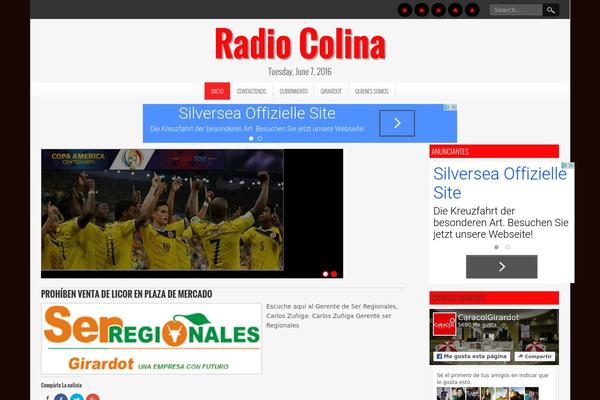Click the Copa America slider image
Viewport: 600px width, 400px height.
(163, 210)
